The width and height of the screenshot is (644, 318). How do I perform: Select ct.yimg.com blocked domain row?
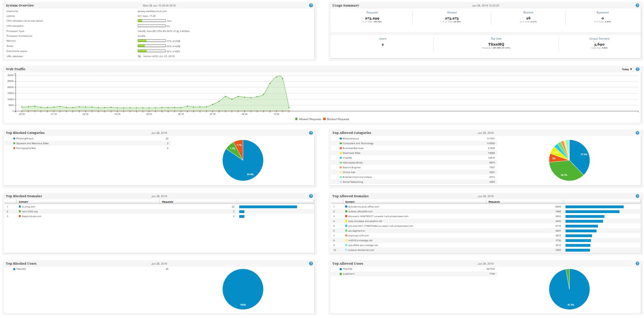tap(159, 207)
